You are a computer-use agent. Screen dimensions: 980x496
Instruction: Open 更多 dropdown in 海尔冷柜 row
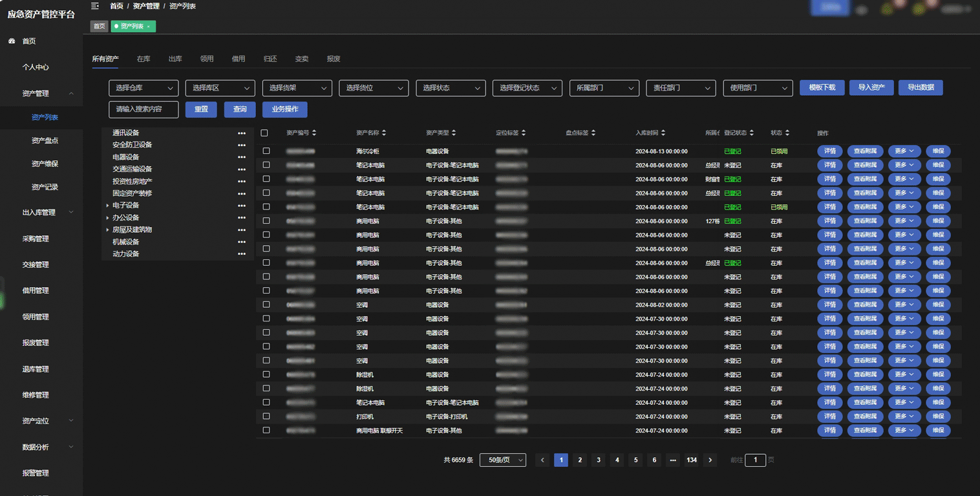click(904, 151)
